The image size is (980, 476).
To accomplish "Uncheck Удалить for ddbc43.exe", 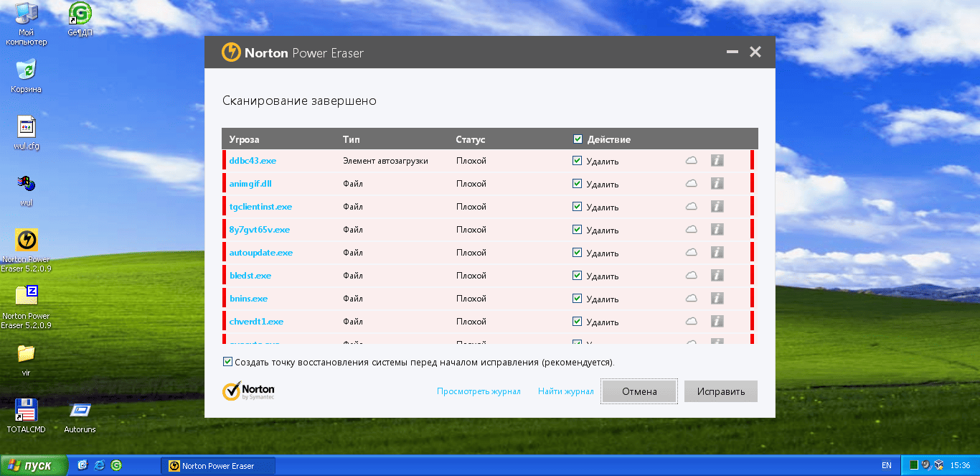I will pos(577,161).
